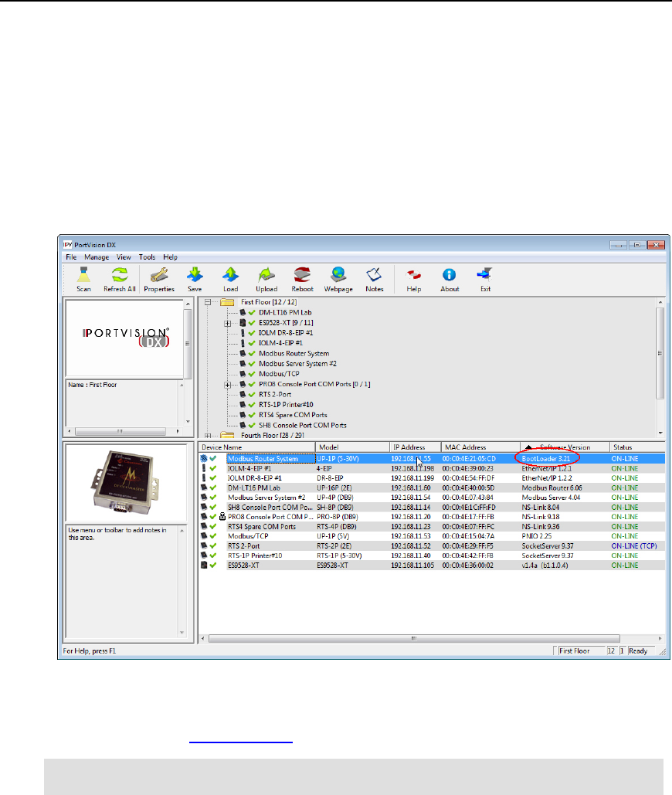This screenshot has height=795, width=672.
Task: Click device icon of IOLM-4-EIP #1 list row
Action: [204, 468]
